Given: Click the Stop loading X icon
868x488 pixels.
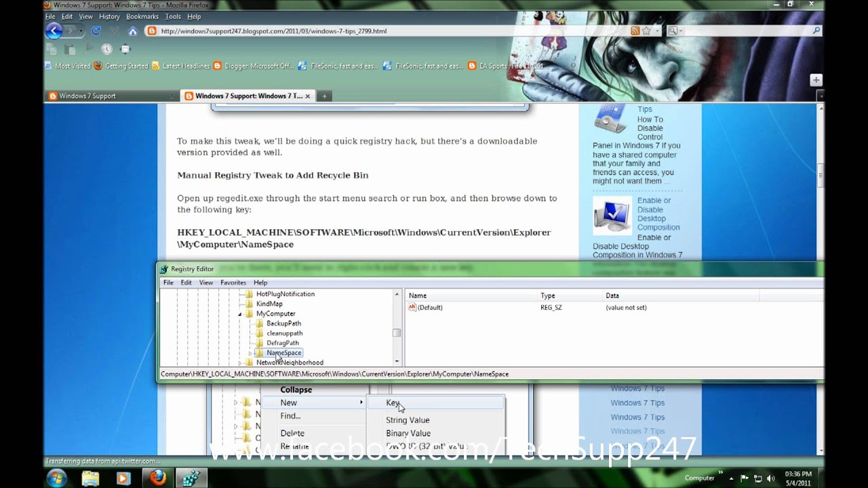Looking at the screenshot, I should (x=114, y=30).
